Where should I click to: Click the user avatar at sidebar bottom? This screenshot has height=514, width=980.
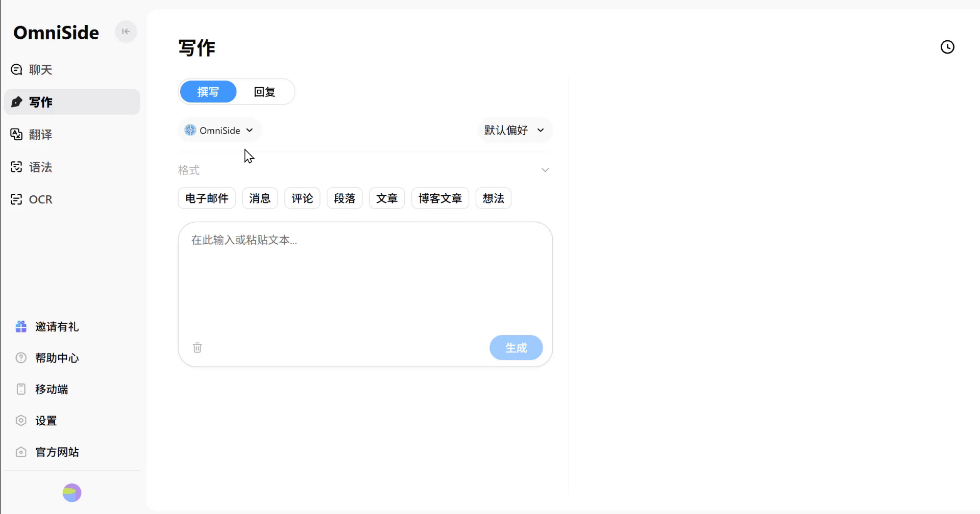click(72, 493)
